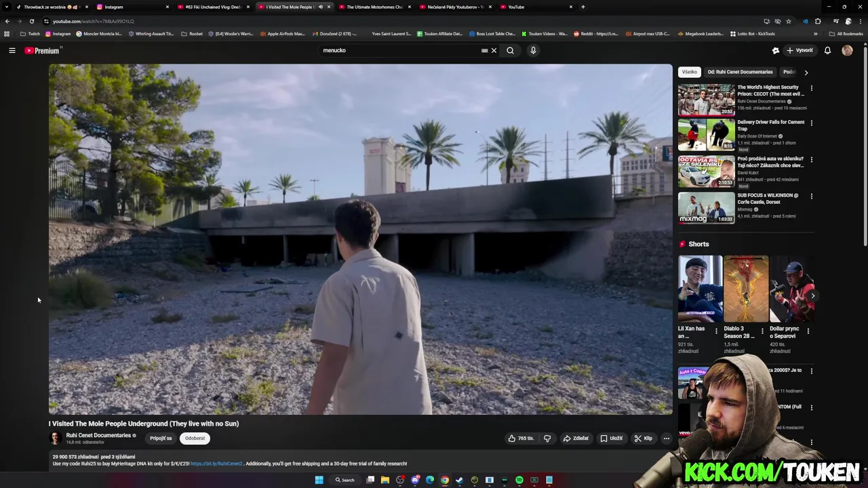Clear the search box with the X
868x488 pixels.
coord(494,50)
